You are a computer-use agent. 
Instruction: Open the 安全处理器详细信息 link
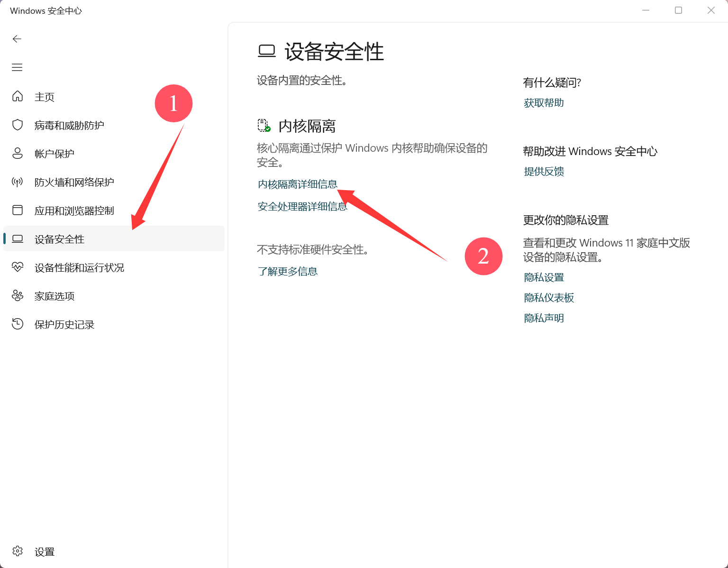click(302, 206)
